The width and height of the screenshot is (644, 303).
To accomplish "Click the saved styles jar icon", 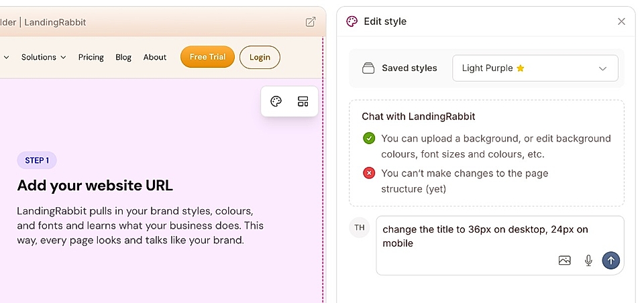I will click(368, 68).
